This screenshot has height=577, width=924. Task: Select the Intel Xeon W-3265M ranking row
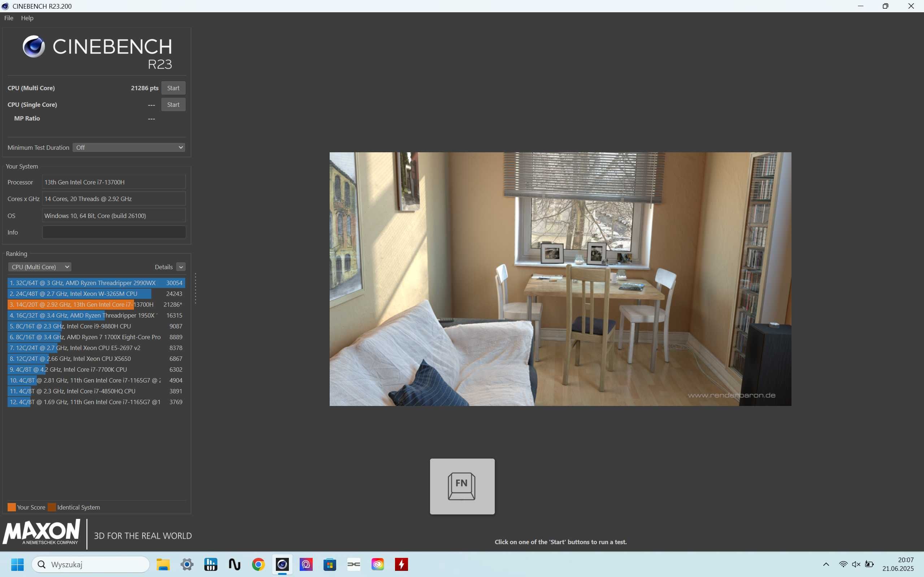tap(96, 294)
